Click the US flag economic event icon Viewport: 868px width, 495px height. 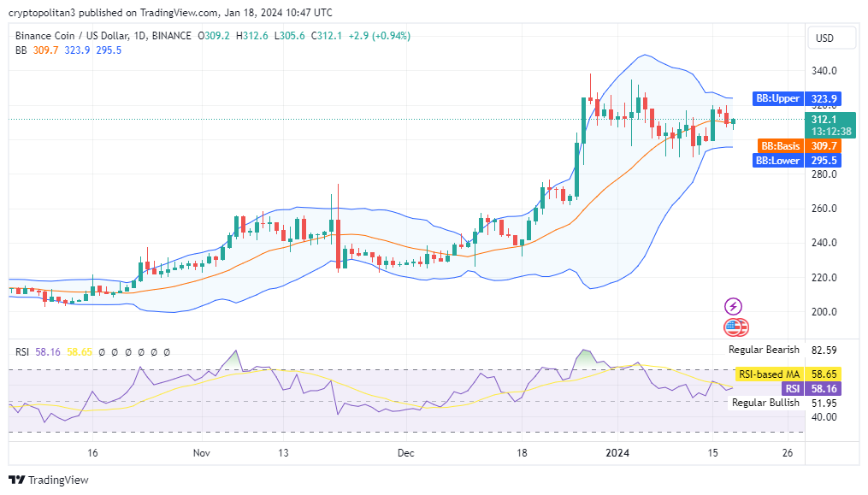pyautogui.click(x=735, y=327)
